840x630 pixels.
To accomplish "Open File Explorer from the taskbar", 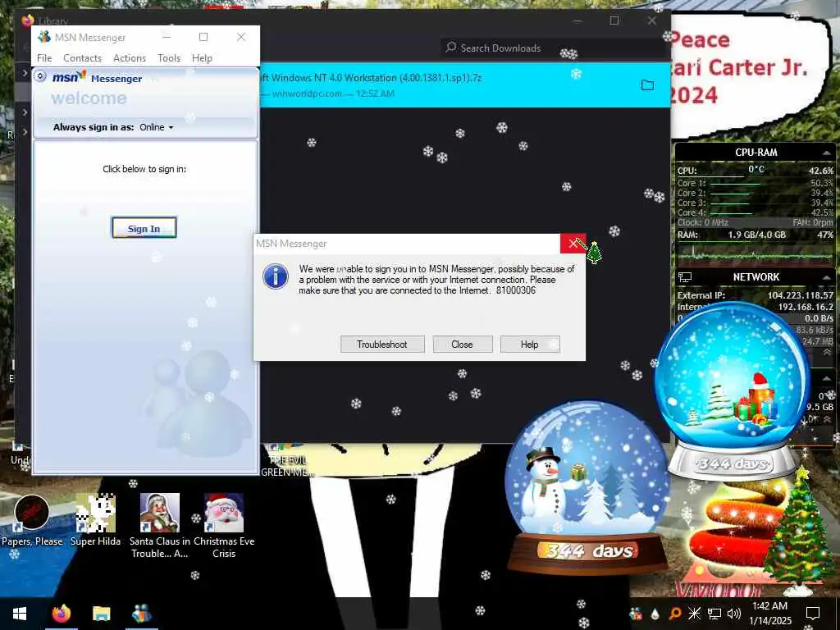I will tap(101, 614).
